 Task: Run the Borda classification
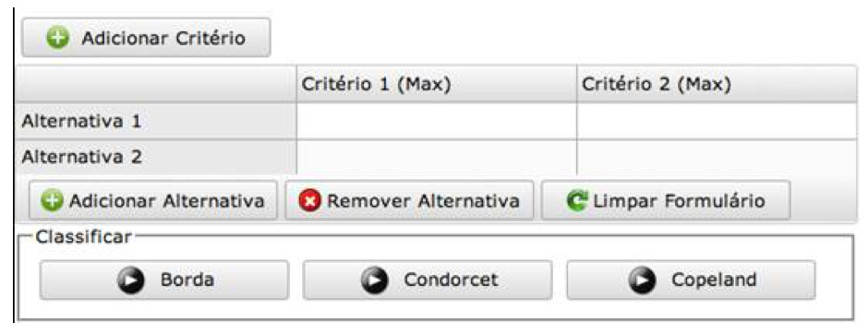coord(163,280)
